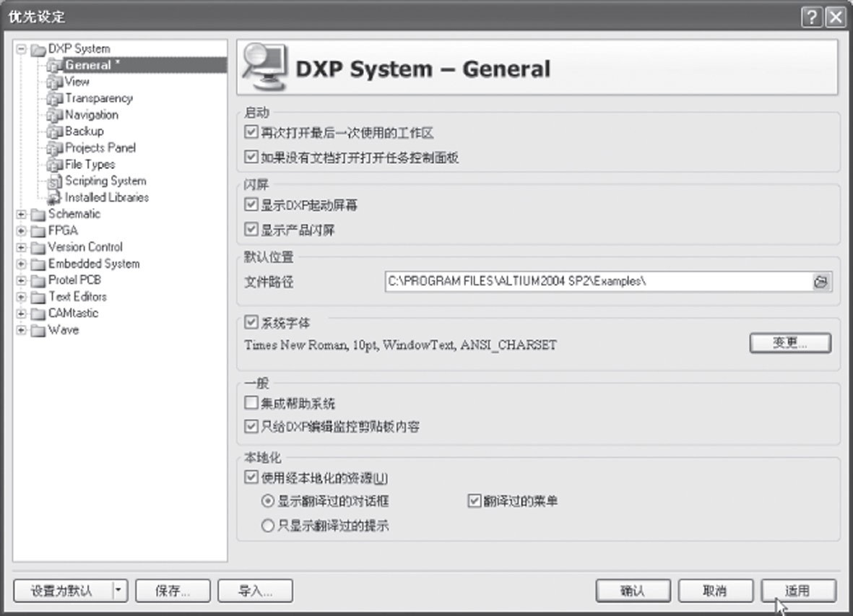Viewport: 853px width, 616px height.
Task: Click the Protel PCB folder icon
Action: pos(38,280)
